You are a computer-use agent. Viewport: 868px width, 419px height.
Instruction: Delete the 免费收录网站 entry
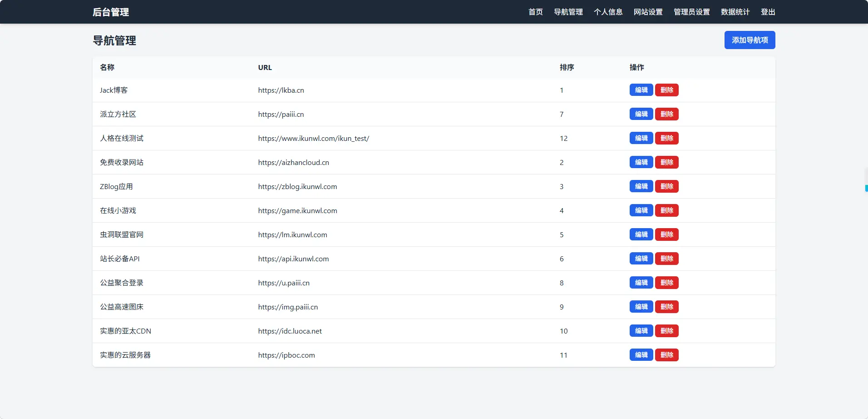pyautogui.click(x=666, y=162)
